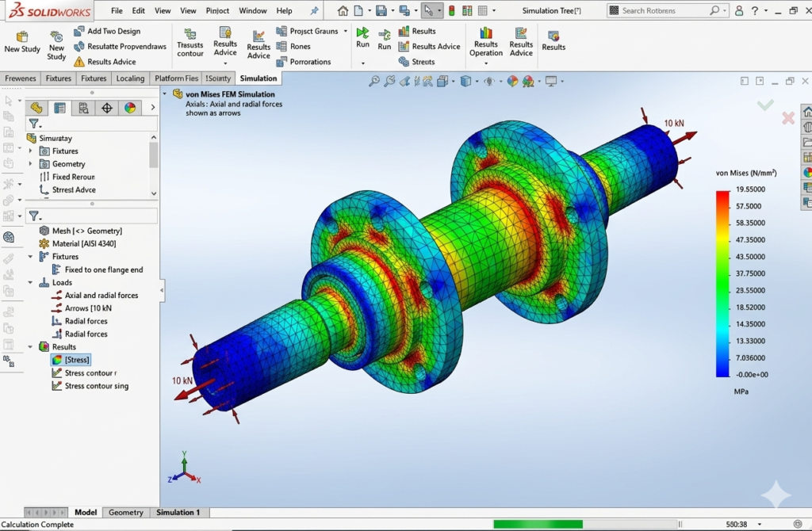Screen dimensions: 812x531
Task: Cancel with the red X in viewport
Action: point(787,118)
